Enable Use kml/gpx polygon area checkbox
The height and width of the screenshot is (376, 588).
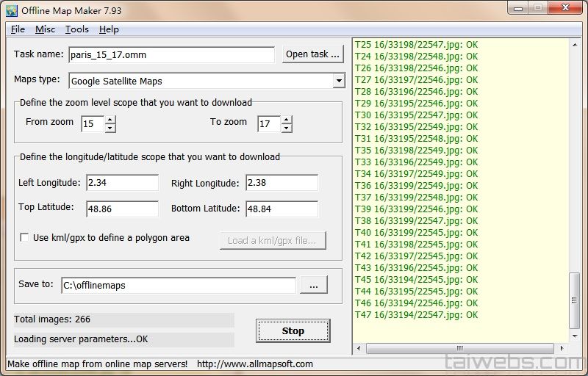click(x=24, y=238)
